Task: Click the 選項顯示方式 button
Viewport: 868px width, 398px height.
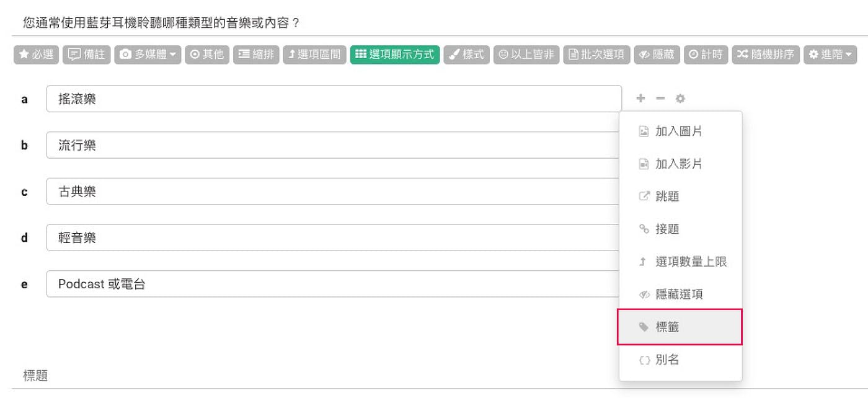Action: pyautogui.click(x=395, y=55)
